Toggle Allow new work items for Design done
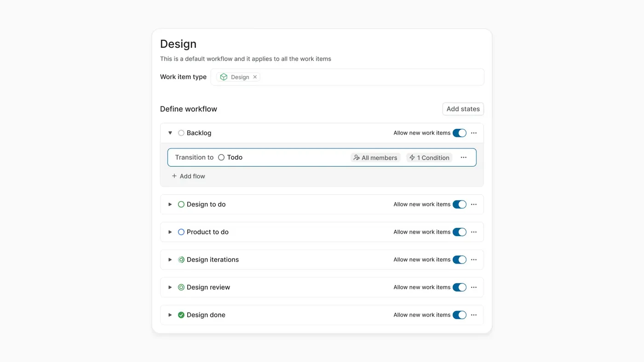The height and width of the screenshot is (362, 644). (x=460, y=315)
